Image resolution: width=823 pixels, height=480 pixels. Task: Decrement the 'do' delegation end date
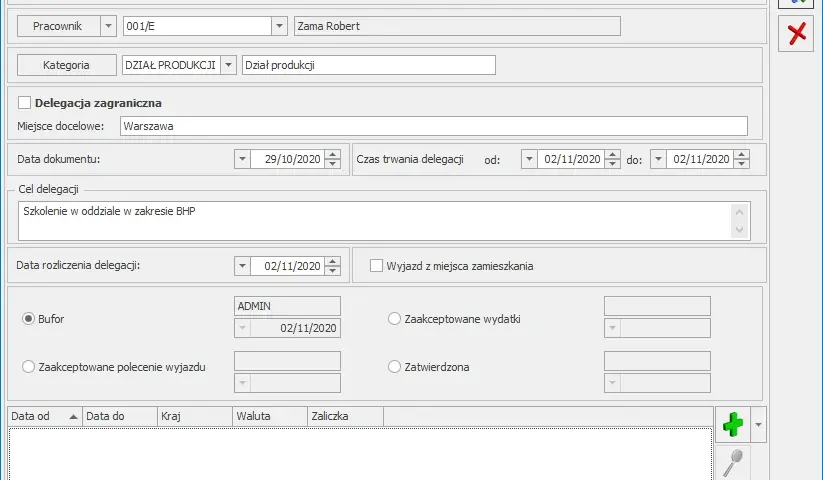pos(742,164)
